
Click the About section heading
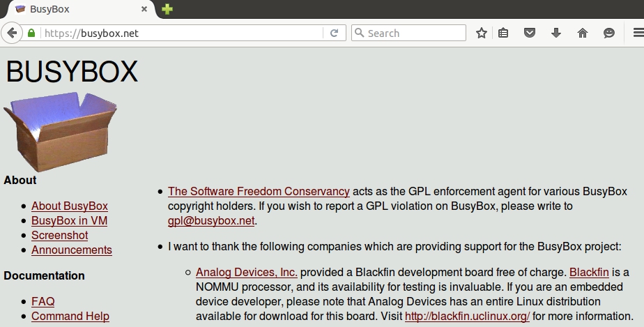(20, 181)
